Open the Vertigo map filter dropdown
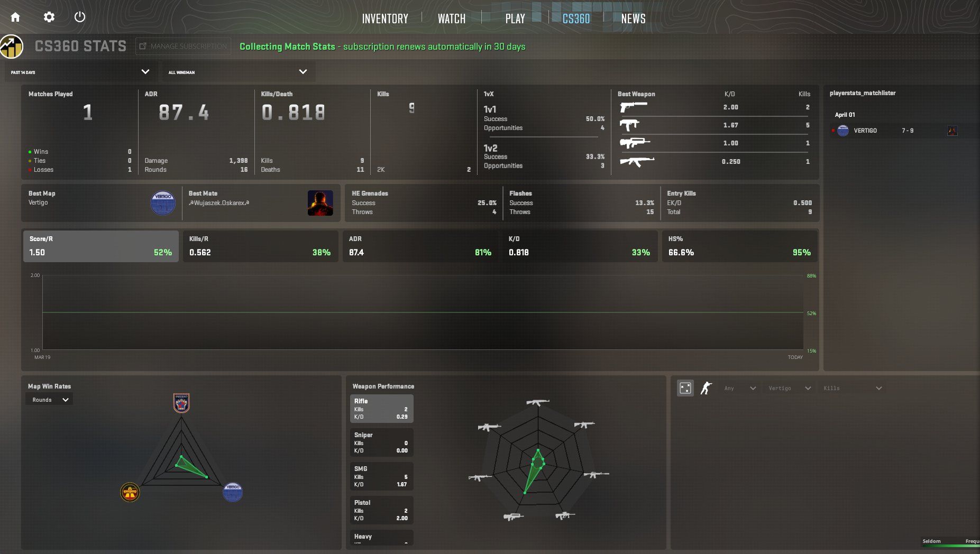Image resolution: width=980 pixels, height=554 pixels. tap(790, 388)
